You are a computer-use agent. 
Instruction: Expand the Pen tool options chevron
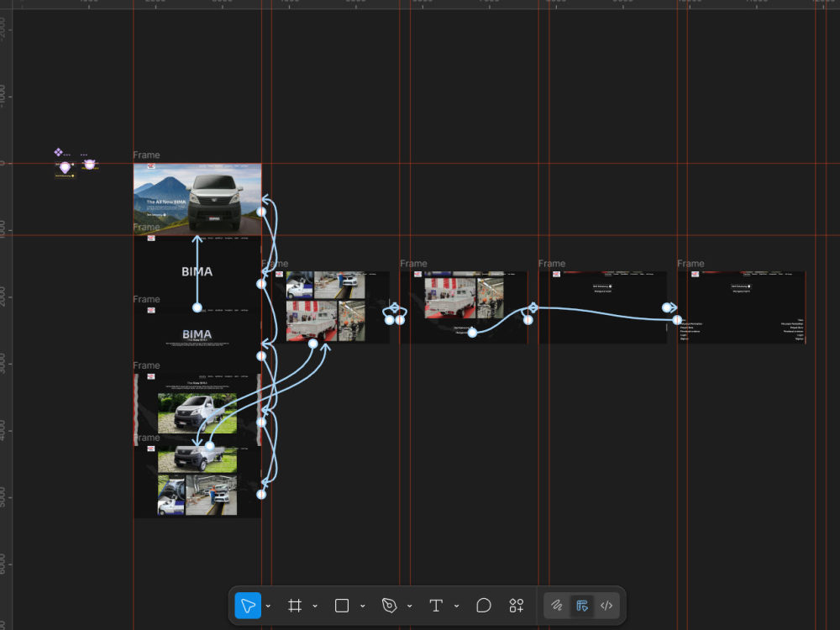click(410, 606)
